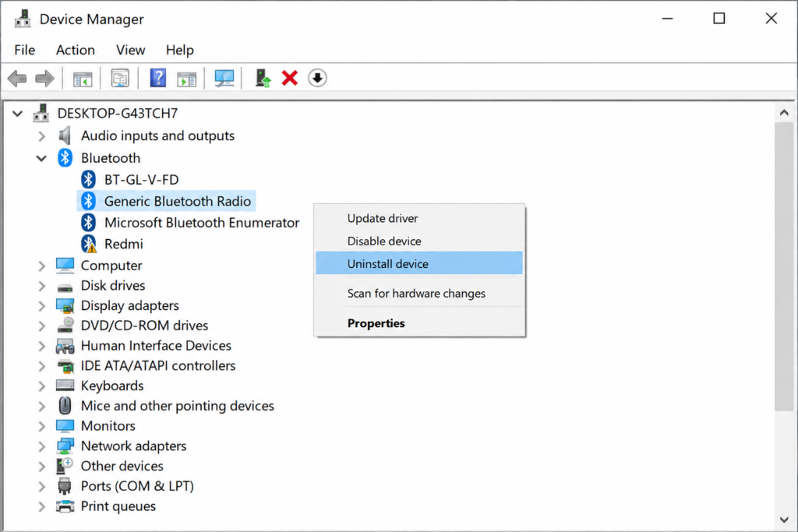
Task: Open Properties from the context menu
Action: [x=418, y=323]
